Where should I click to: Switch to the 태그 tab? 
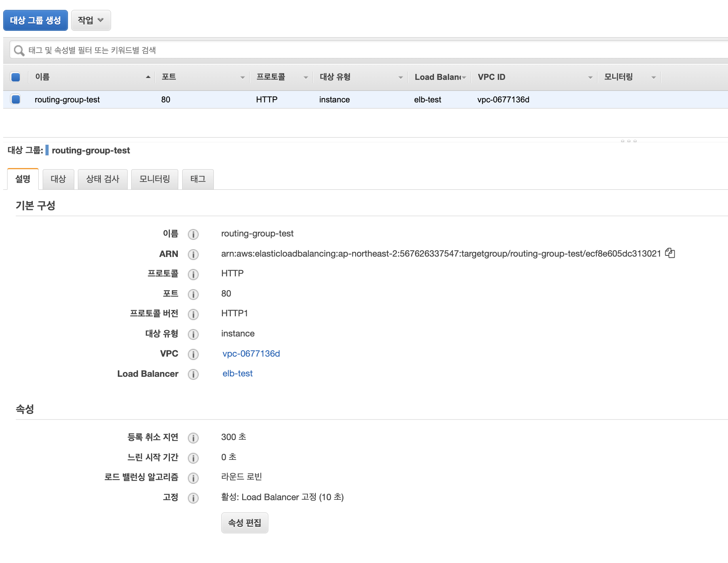pos(198,179)
